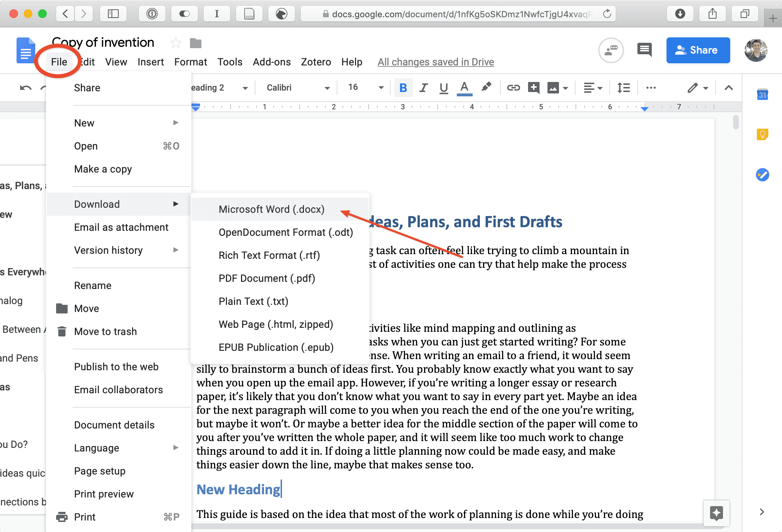782x532 pixels.
Task: Click the blue Share button
Action: [698, 50]
